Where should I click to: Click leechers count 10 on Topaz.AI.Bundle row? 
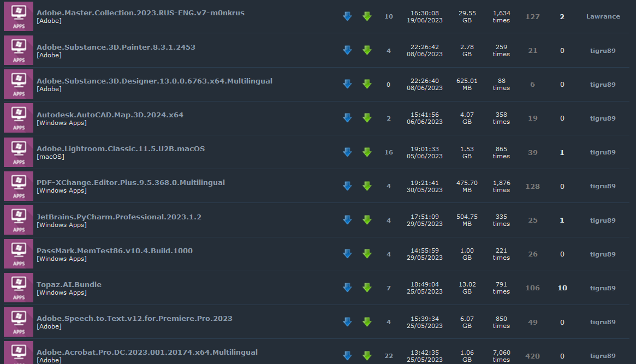(x=562, y=288)
